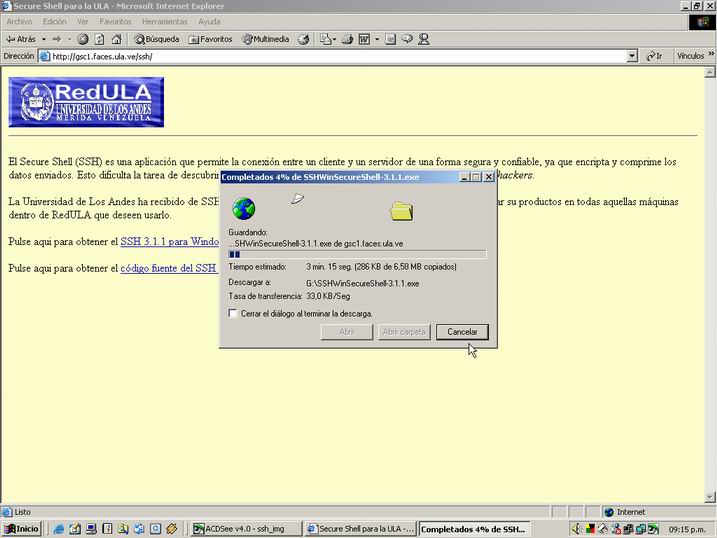The width and height of the screenshot is (717, 538).
Task: Click the Refresh page icon
Action: [x=99, y=39]
